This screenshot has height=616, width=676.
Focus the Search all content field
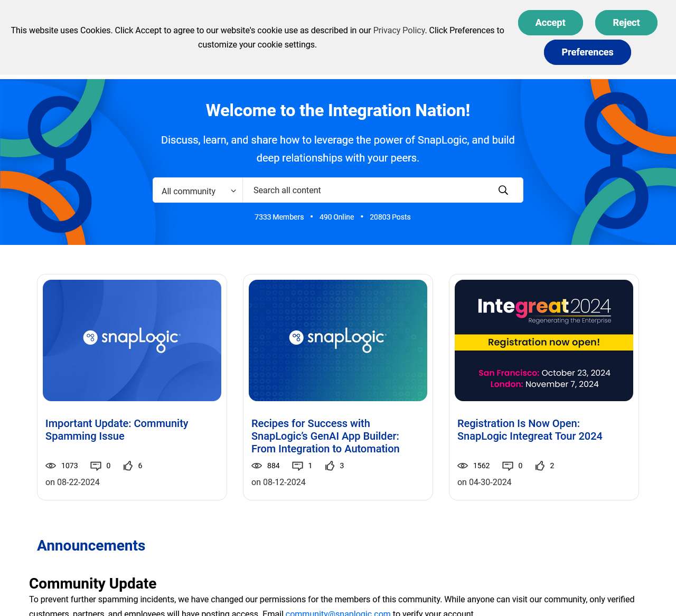[364, 191]
